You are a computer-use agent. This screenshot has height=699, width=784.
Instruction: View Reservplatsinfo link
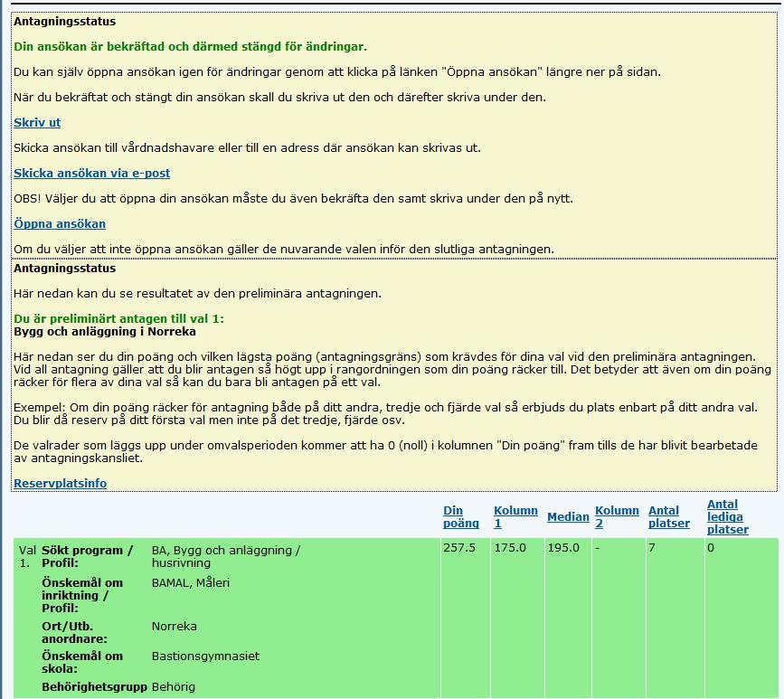(60, 483)
